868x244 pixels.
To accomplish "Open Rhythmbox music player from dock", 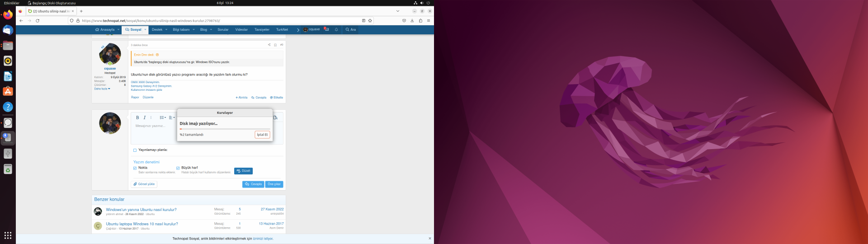I will [8, 61].
